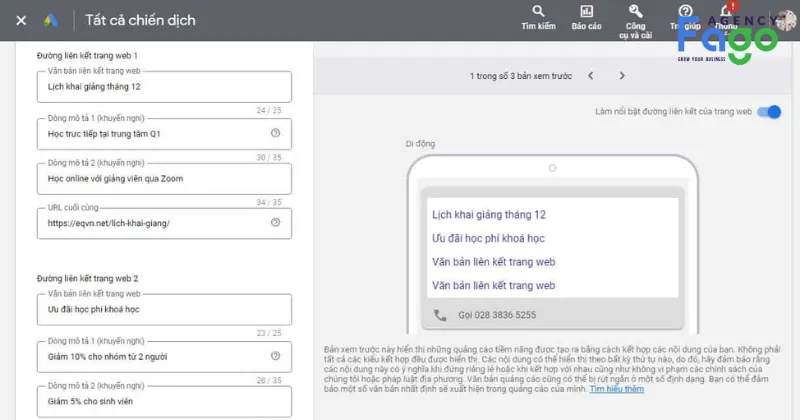
Task: Edit 'Giảm 5% cho sinh viên' field
Action: [x=164, y=402]
